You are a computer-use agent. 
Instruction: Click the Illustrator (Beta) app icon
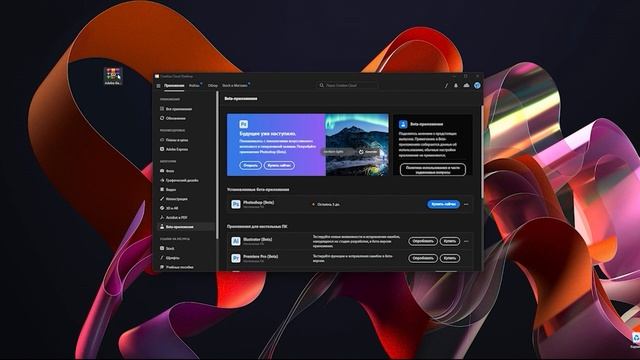coord(236,241)
